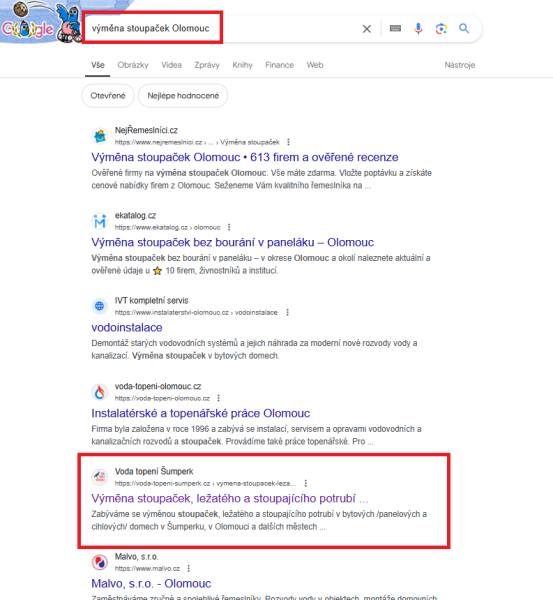Open three-dot menu beside the nejremeslnici.cz URL
553x600 pixels.
pos(288,142)
